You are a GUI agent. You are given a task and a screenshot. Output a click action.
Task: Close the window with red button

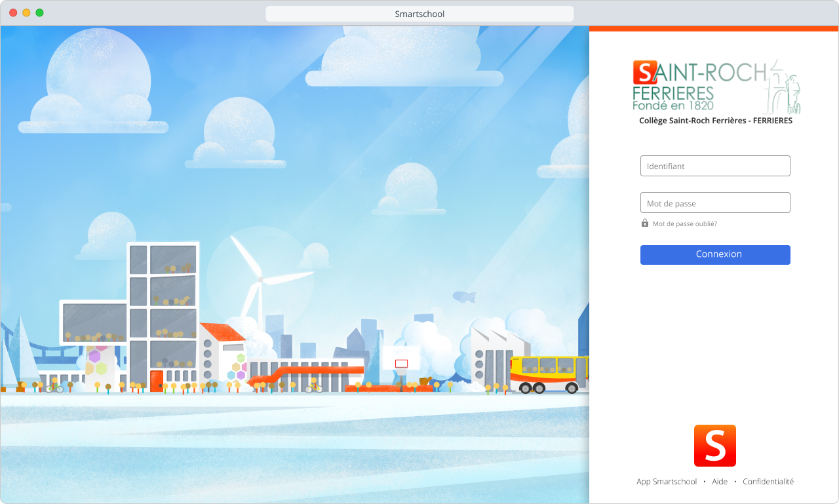tap(13, 13)
